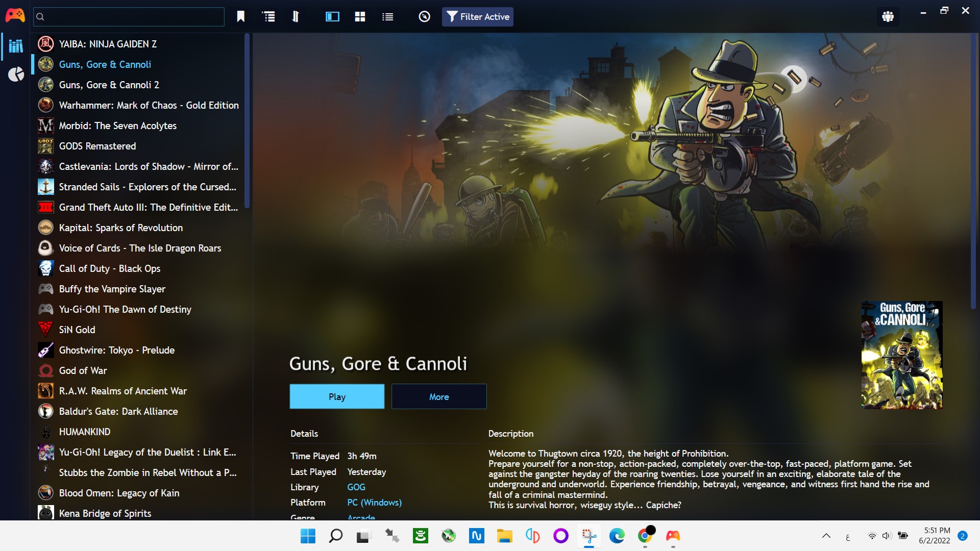Select R.A.W. Realms of Ancient War
Screen dimensions: 980x551
(138, 391)
